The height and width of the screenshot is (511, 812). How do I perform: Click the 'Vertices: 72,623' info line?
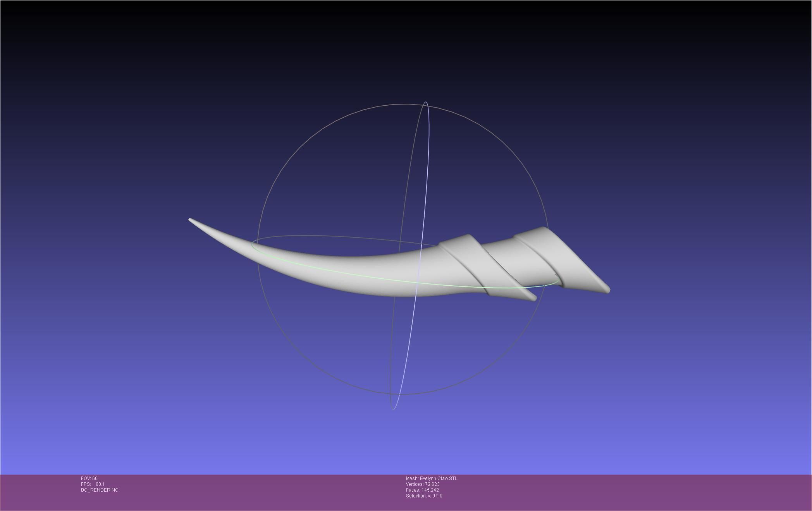pos(423,484)
